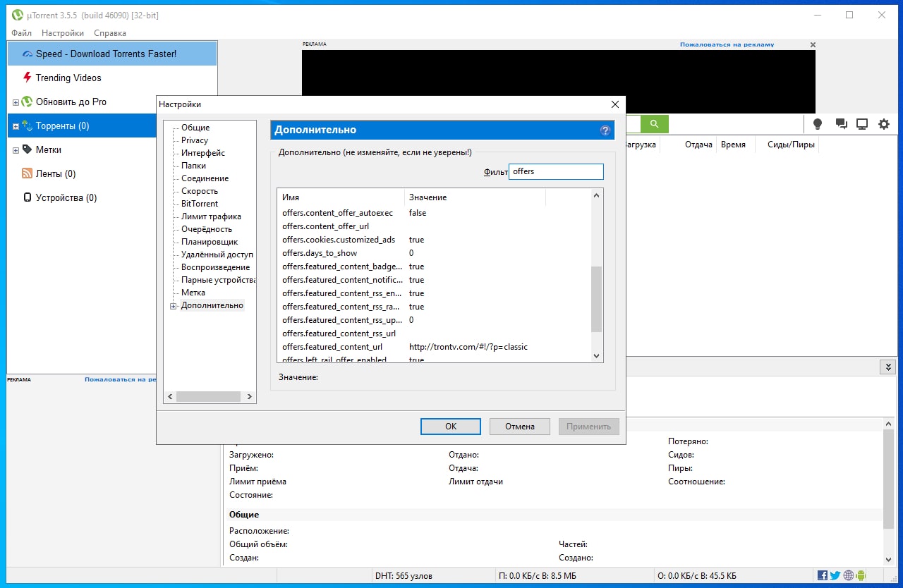This screenshot has width=903, height=588.
Task: Click the Twitter bird icon in status bar
Action: 835,575
